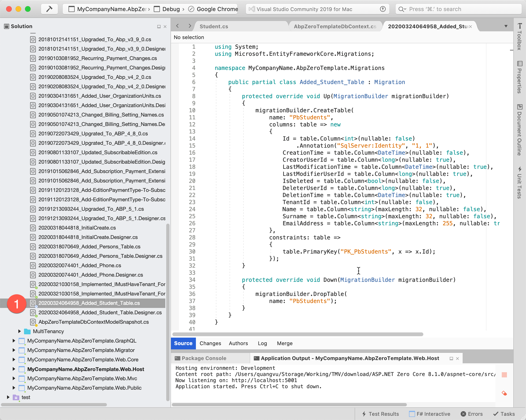Expand the test solution folder

pyautogui.click(x=8, y=397)
